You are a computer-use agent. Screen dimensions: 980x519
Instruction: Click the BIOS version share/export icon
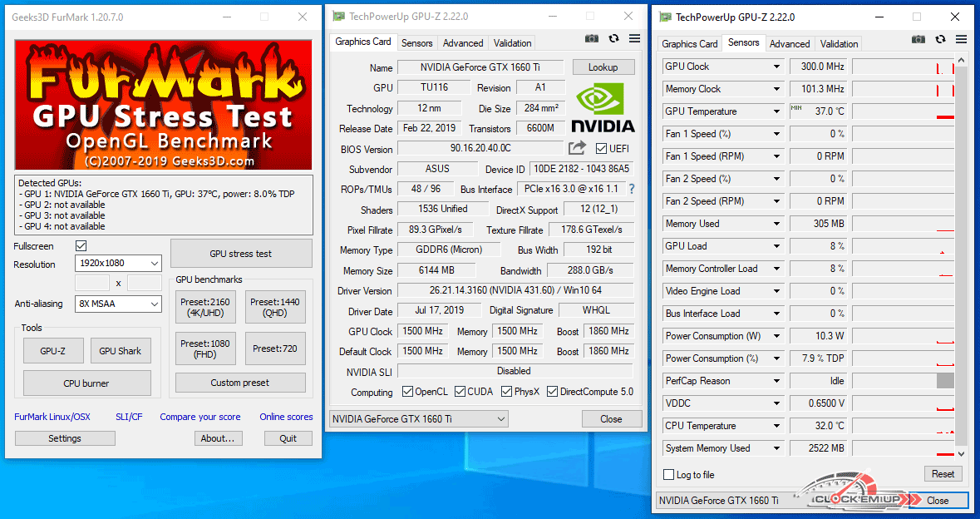(577, 148)
